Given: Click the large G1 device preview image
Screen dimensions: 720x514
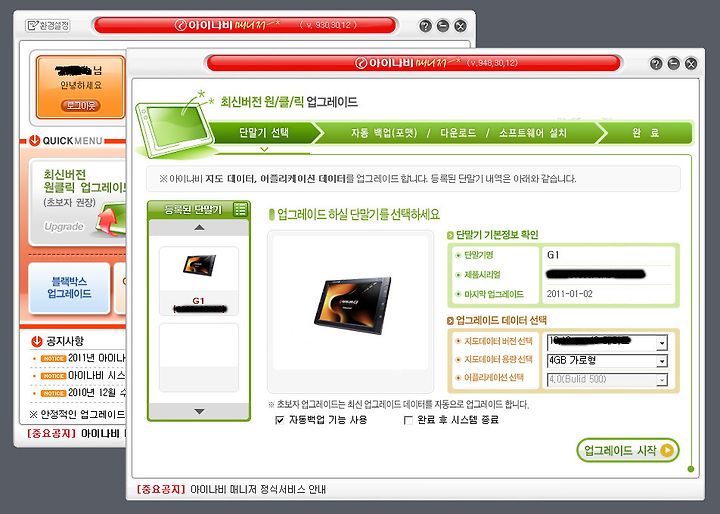Looking at the screenshot, I should (353, 305).
